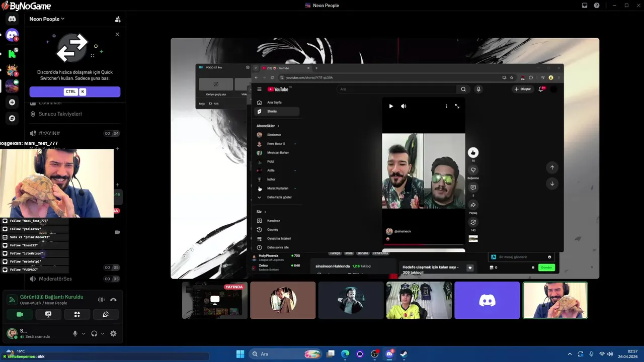Open Discord direct messages home icon

(x=12, y=19)
